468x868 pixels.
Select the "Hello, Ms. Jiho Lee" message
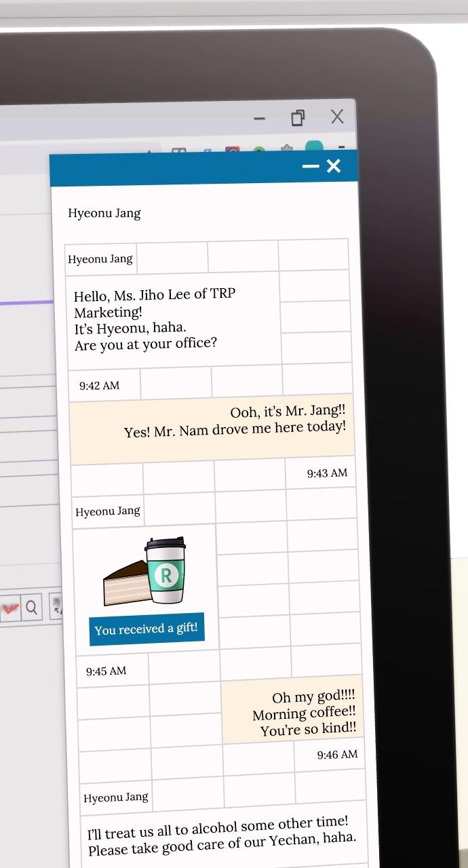click(x=155, y=319)
